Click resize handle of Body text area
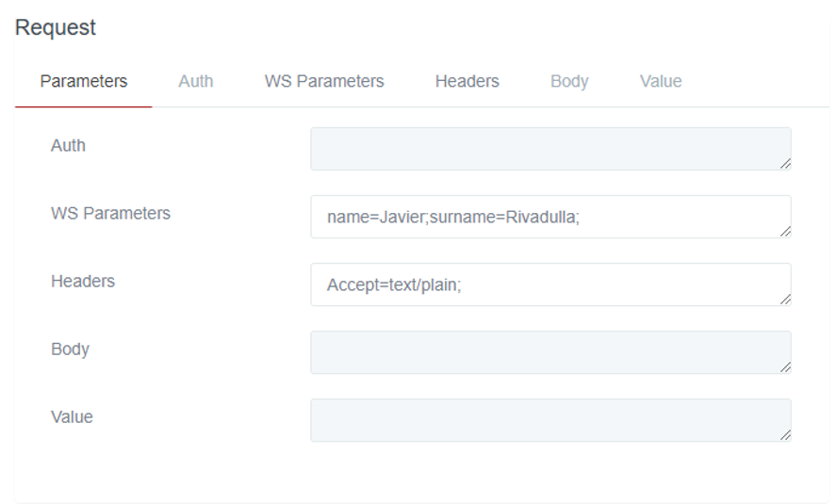 pyautogui.click(x=785, y=367)
